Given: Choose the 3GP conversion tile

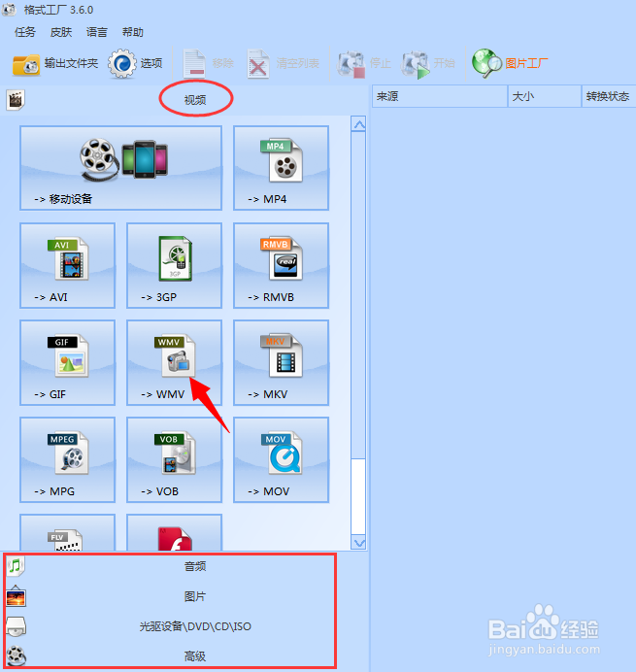Looking at the screenshot, I should [x=175, y=265].
